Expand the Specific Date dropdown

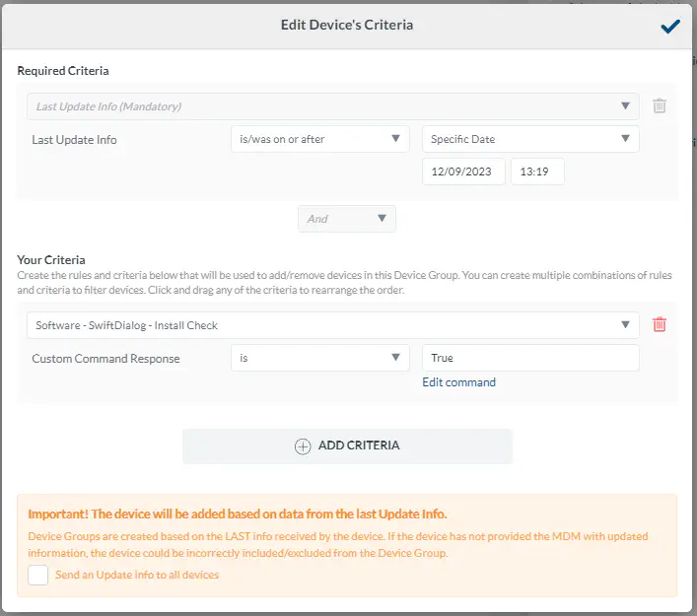click(529, 139)
